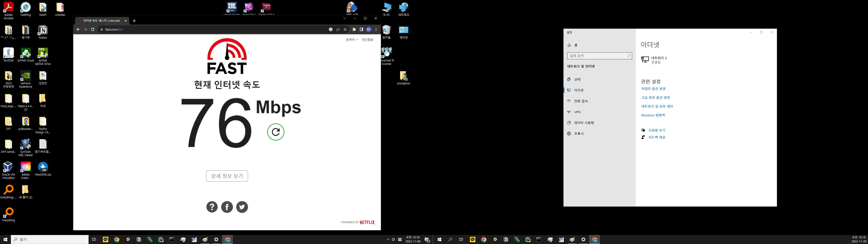This screenshot has width=868, height=244.
Task: Select 상태 in settings sidebar
Action: (x=577, y=79)
